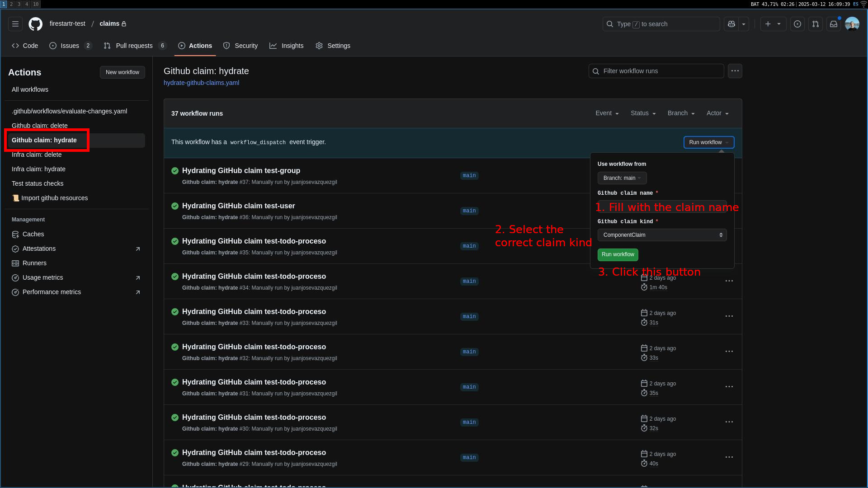
Task: Open the pull requests header icon
Action: pos(816,24)
